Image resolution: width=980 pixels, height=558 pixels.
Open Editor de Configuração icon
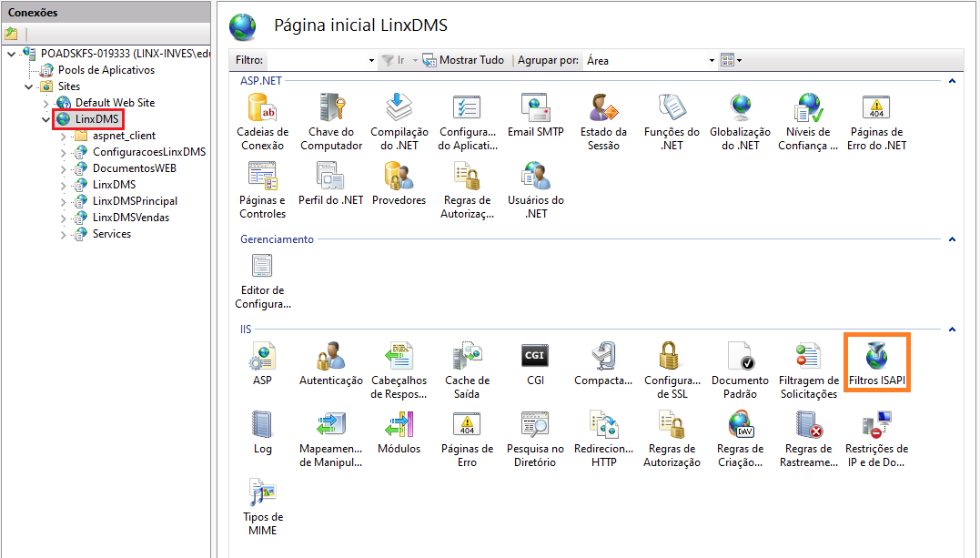point(262,281)
